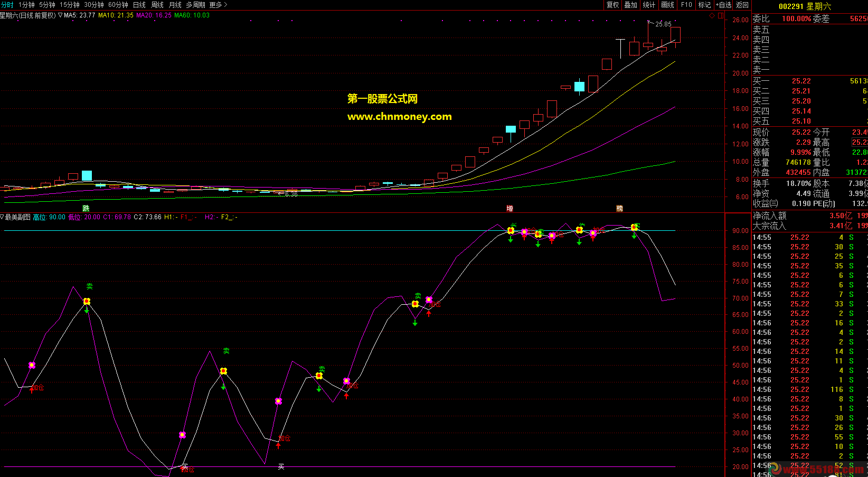Open the F10 company info
Image resolution: width=868 pixels, height=477 pixels.
pyautogui.click(x=686, y=5)
